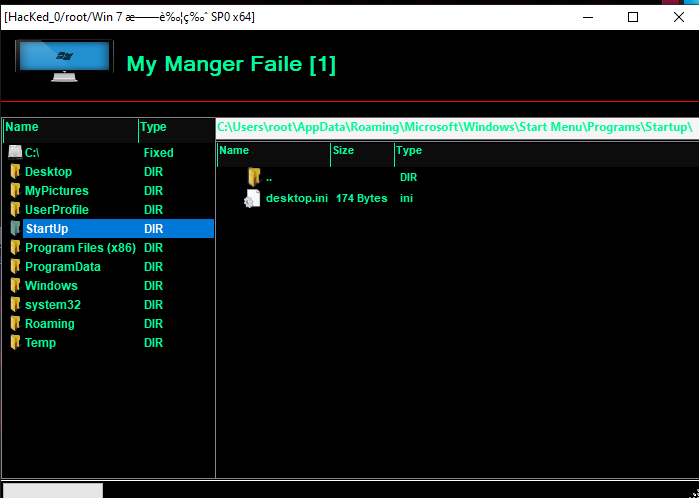Open Program Files (x86) in the left list
Image resolution: width=699 pixels, height=498 pixels.
click(x=80, y=248)
